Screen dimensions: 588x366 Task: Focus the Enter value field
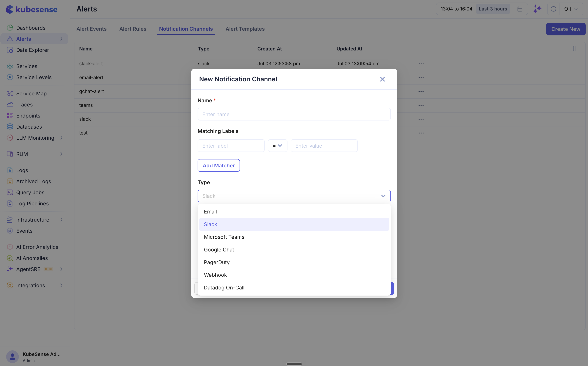click(x=324, y=146)
